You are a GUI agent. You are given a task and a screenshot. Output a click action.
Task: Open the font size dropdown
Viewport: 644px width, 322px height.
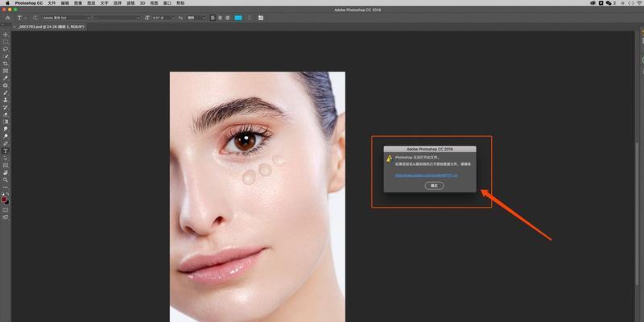coord(172,18)
